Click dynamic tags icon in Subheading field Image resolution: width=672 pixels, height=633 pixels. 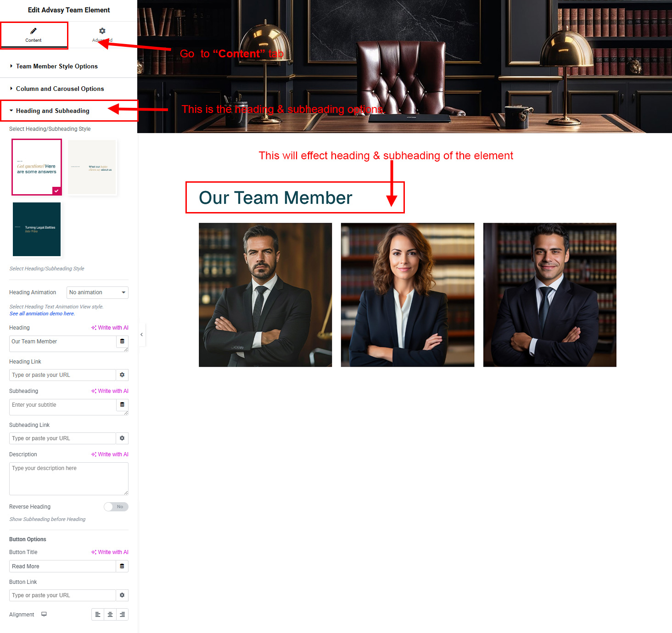122,405
